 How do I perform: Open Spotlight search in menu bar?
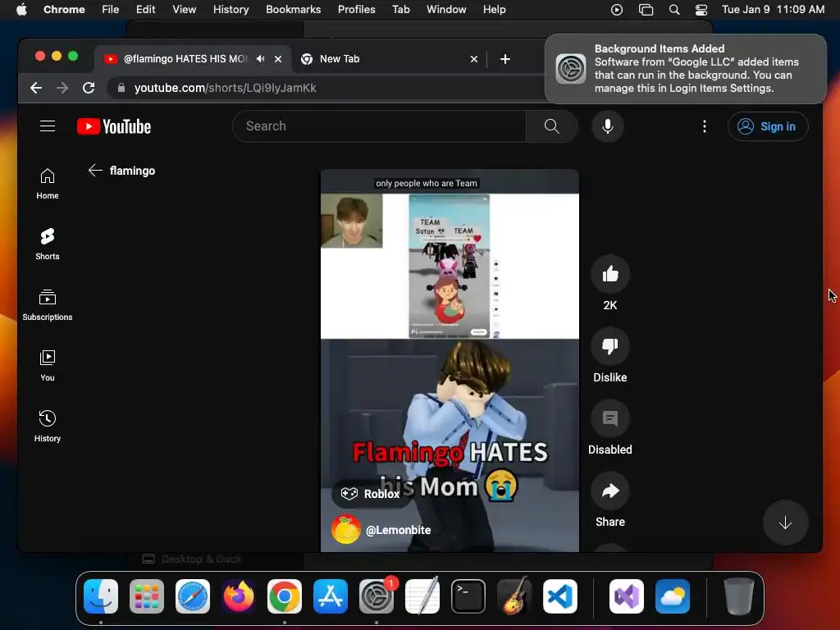pyautogui.click(x=674, y=10)
